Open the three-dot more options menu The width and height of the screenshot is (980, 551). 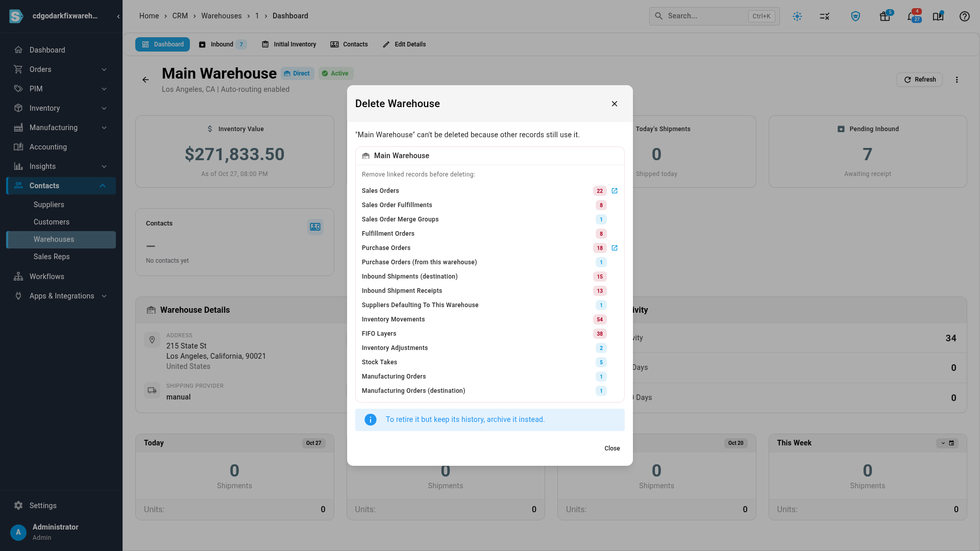[957, 80]
